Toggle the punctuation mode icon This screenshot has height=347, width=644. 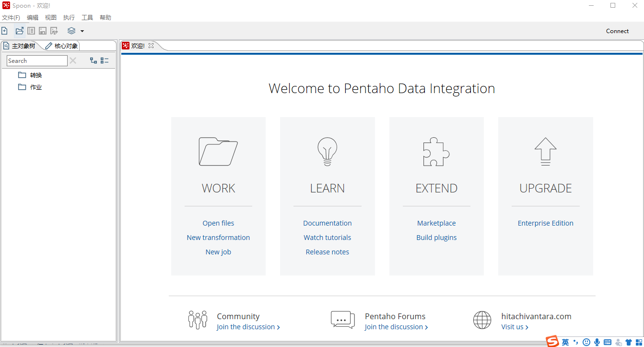575,342
